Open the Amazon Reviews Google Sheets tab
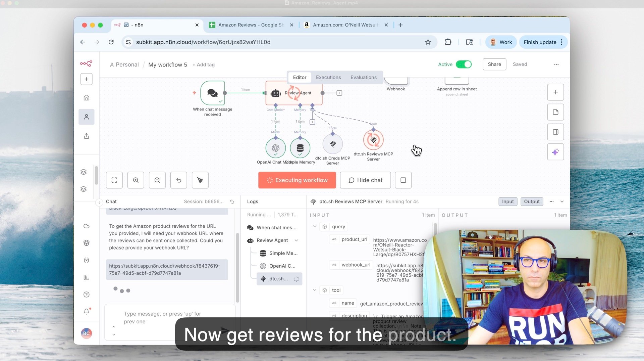644x361 pixels. tap(250, 25)
